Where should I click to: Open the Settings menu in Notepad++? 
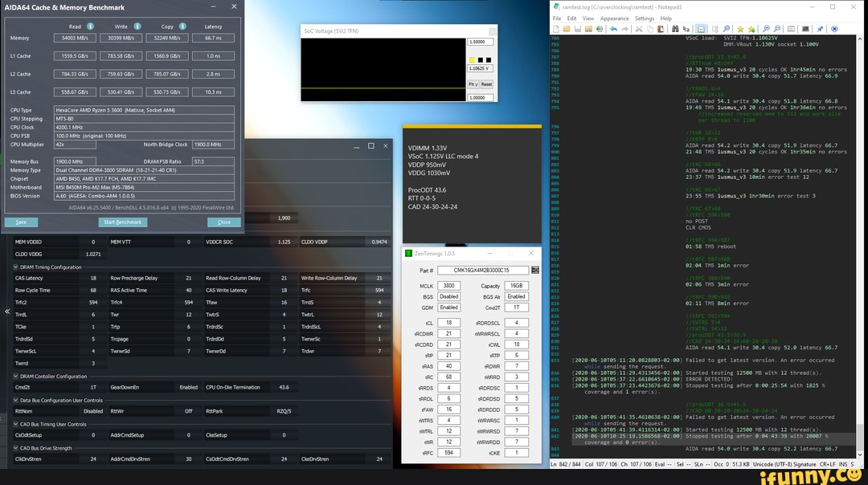643,18
